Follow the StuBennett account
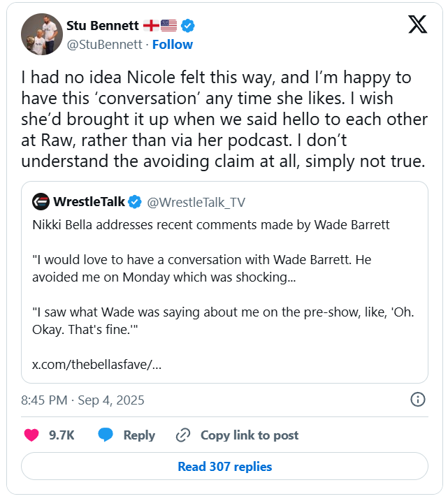This screenshot has height=501, width=448. pos(173,44)
